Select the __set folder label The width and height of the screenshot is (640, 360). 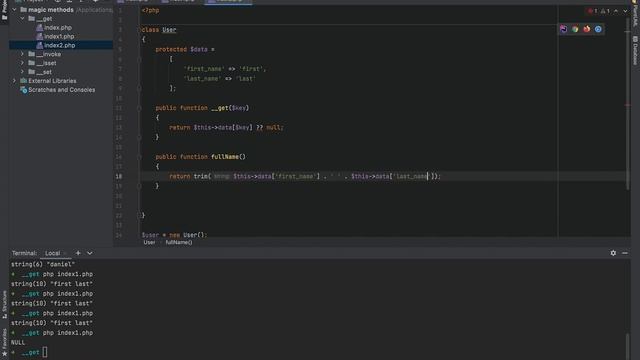tap(44, 72)
